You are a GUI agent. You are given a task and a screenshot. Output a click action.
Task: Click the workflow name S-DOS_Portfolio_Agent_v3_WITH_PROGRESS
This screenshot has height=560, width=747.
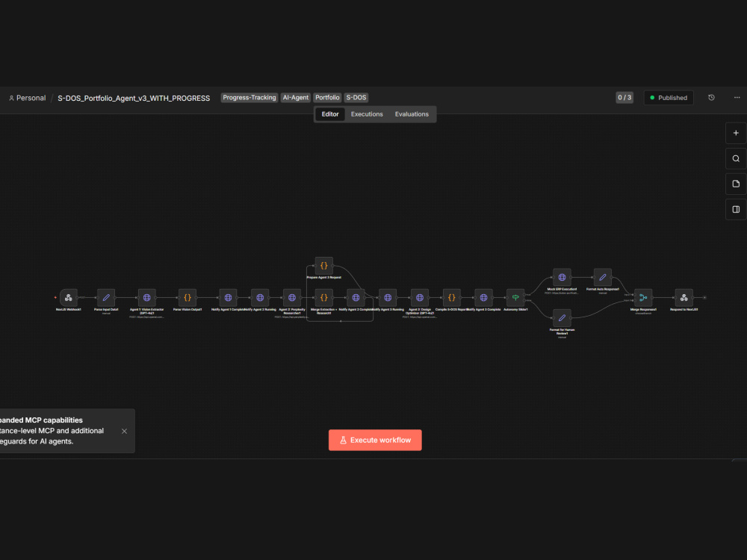[134, 98]
